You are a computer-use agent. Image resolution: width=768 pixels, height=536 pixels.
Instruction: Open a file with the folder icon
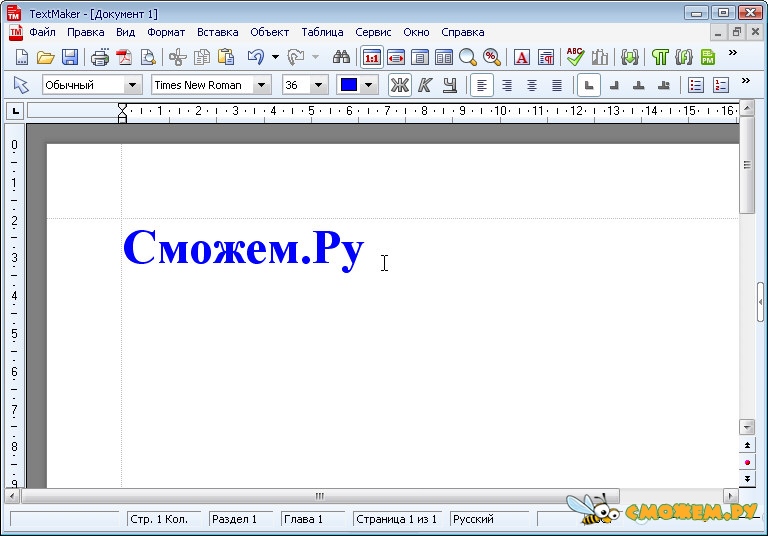pyautogui.click(x=46, y=57)
